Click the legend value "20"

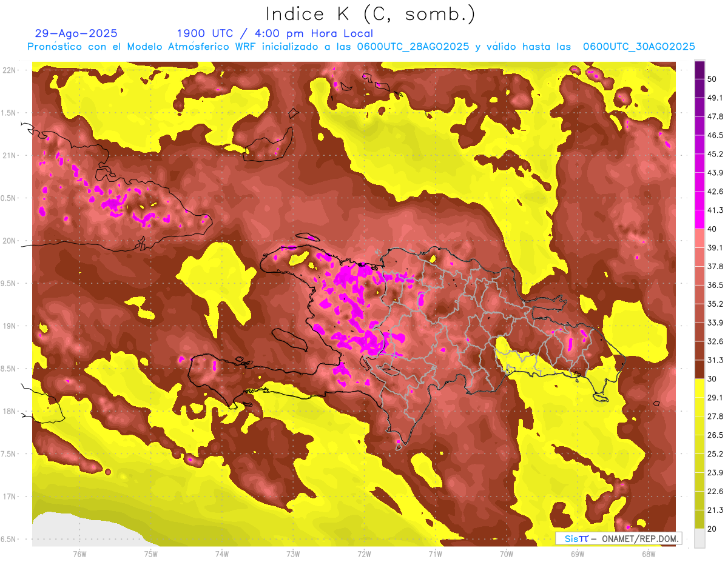click(x=713, y=529)
